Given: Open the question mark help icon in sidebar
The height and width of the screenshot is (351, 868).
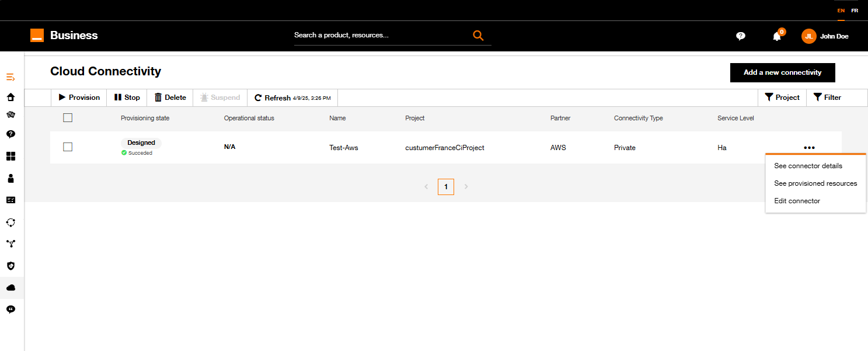Looking at the screenshot, I should [11, 134].
